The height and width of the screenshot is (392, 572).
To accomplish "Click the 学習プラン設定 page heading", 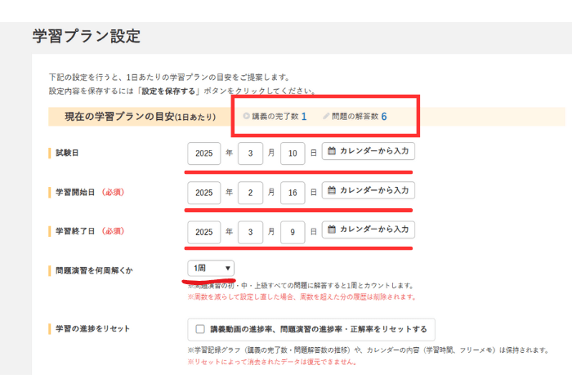I will click(x=86, y=35).
